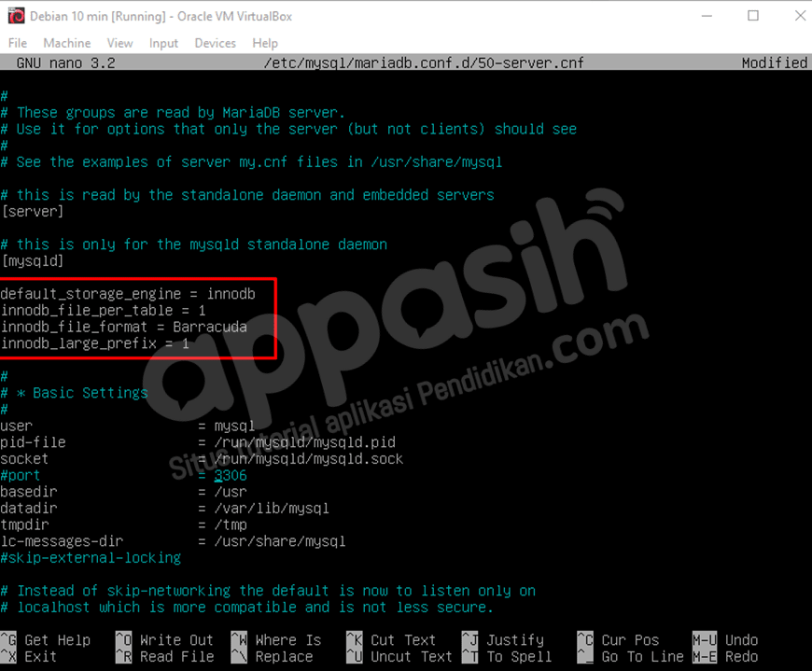Open the Devices menu

click(x=215, y=43)
